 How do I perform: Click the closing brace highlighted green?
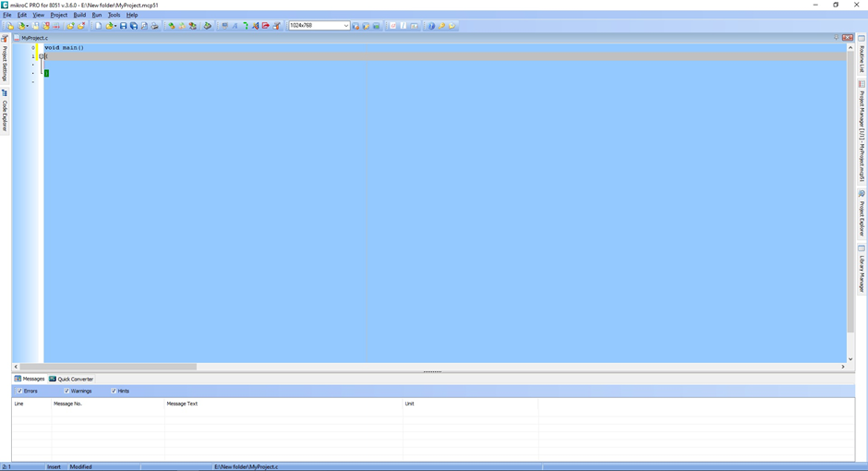click(x=46, y=73)
